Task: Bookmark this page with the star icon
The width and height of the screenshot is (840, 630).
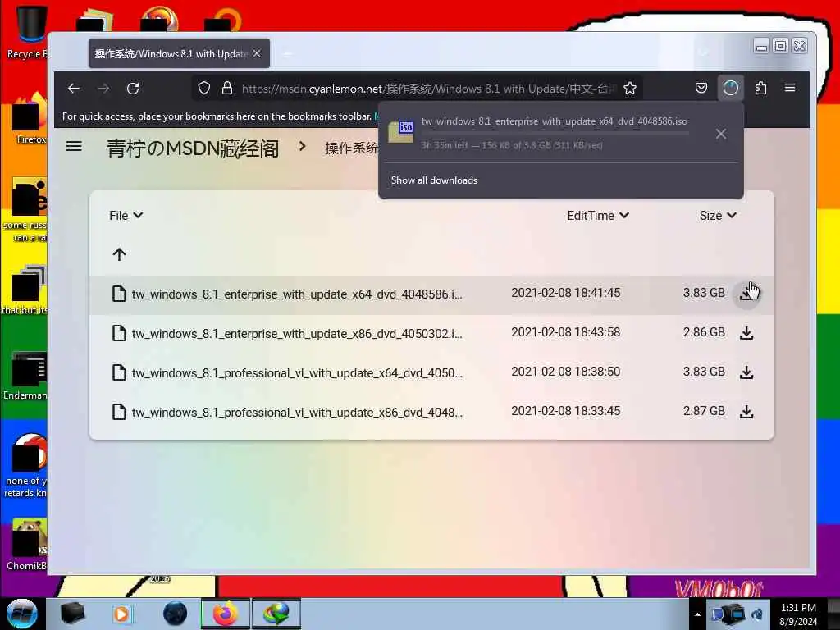Action: tap(630, 88)
